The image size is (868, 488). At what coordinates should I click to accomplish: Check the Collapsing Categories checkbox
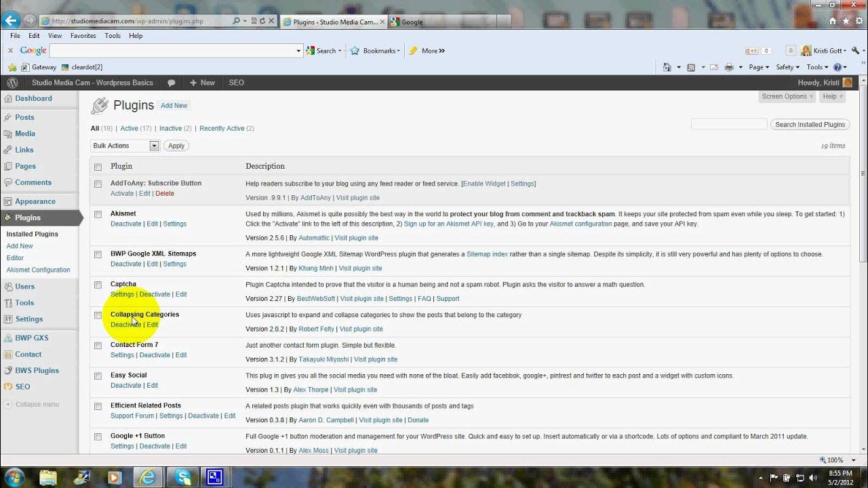tap(98, 315)
